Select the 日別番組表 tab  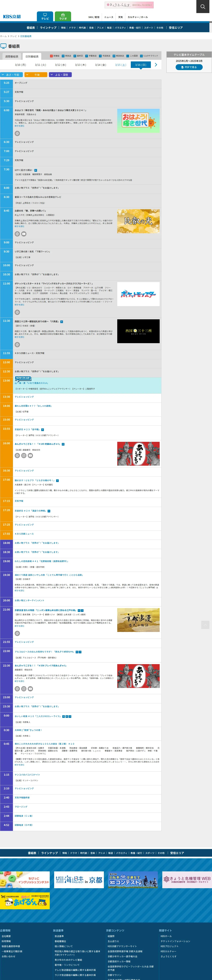pos(32,56)
